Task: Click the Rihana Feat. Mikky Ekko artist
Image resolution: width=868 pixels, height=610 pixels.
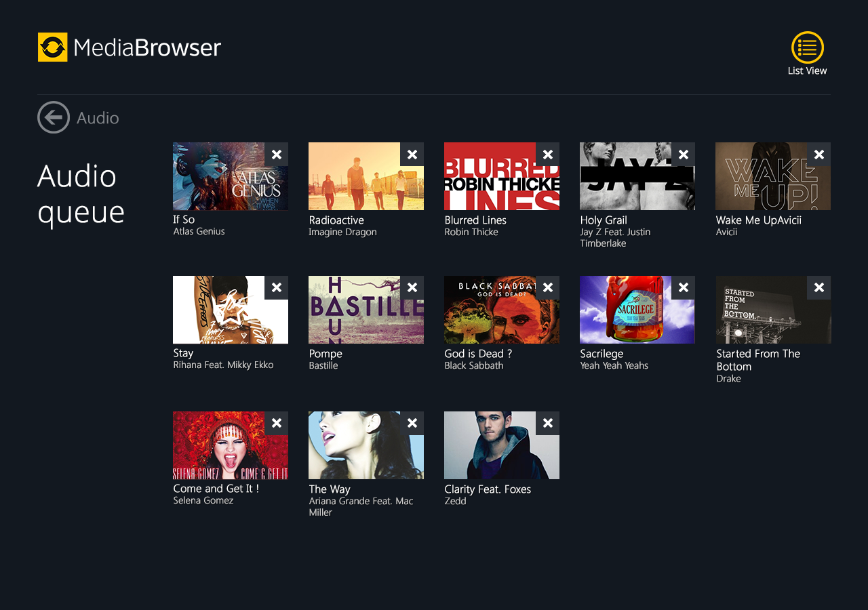Action: [x=223, y=365]
